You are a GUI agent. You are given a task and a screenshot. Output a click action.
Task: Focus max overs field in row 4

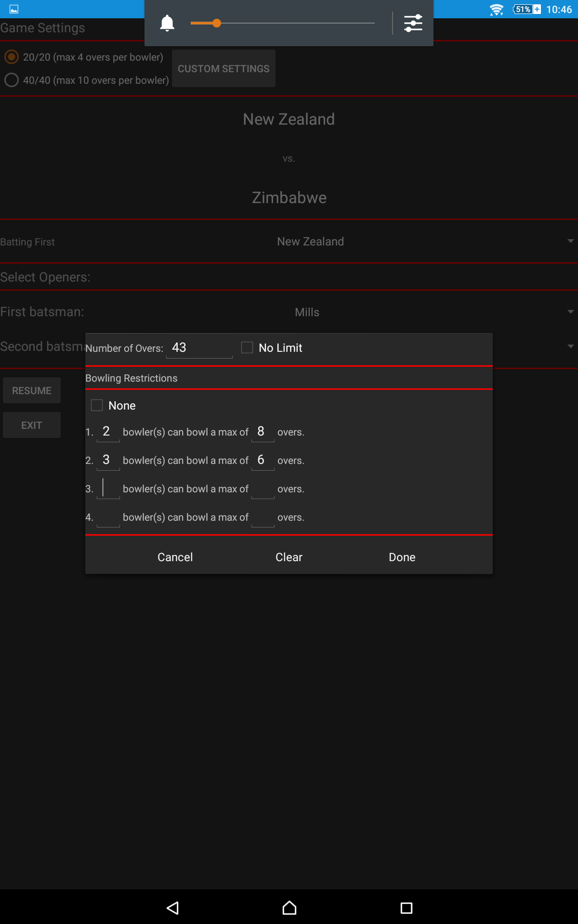[263, 516]
